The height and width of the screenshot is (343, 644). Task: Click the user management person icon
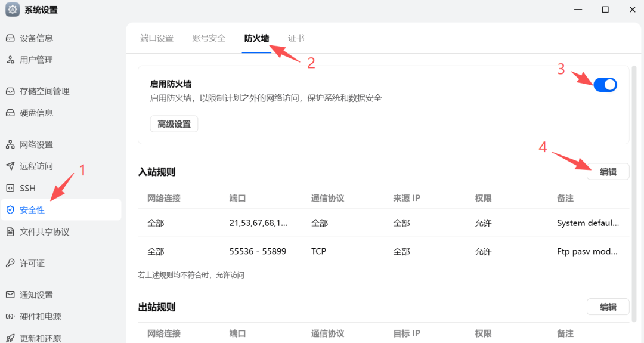coord(10,60)
